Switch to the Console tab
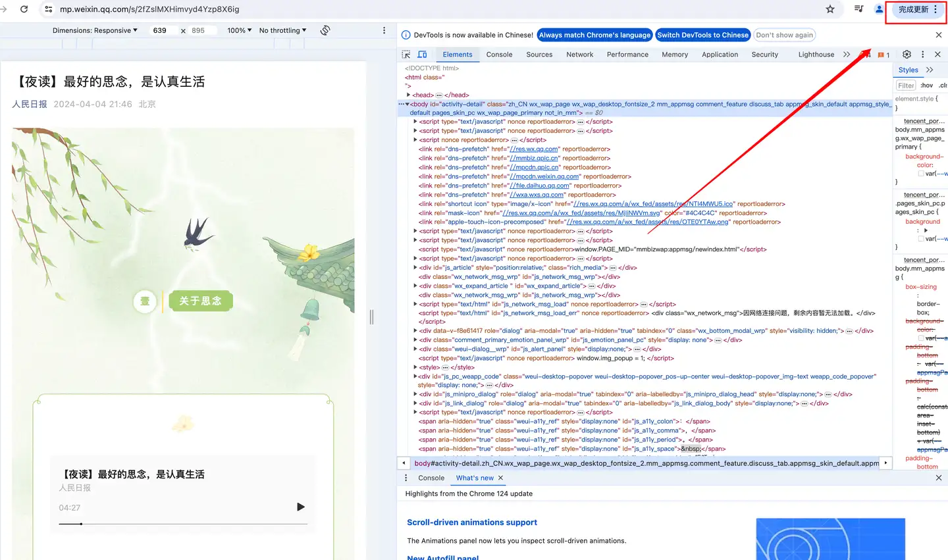Screen dimensions: 948x560 [499, 55]
